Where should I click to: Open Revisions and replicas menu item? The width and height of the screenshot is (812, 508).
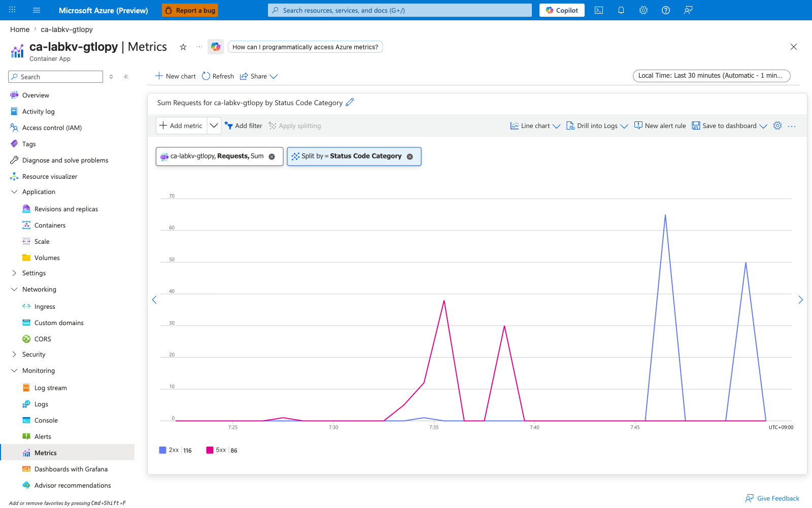[x=66, y=209]
